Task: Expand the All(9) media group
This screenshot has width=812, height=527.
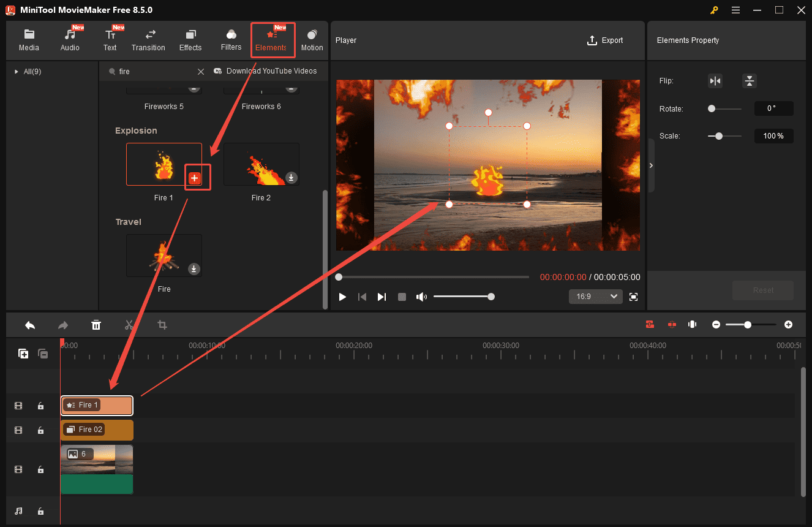Action: [17, 71]
